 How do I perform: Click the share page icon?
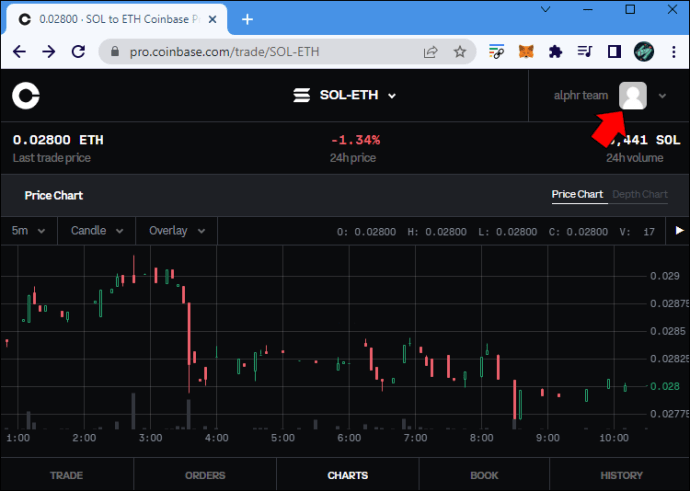point(430,52)
